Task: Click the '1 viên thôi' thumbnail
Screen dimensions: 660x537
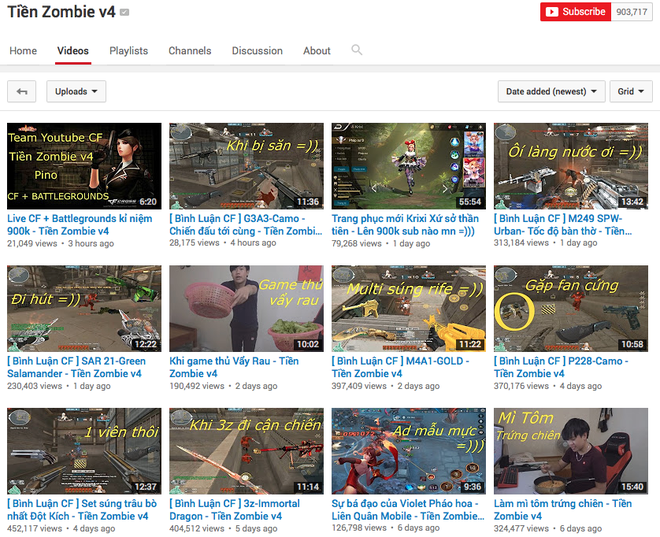Action: [x=84, y=451]
